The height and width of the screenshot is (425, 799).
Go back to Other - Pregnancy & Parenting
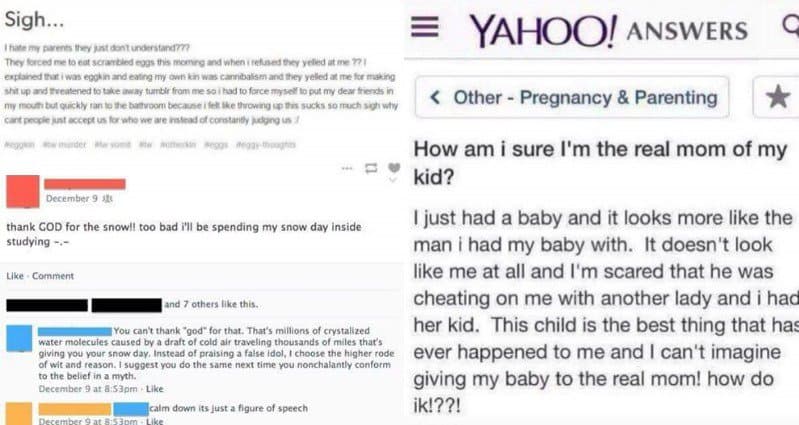[573, 98]
